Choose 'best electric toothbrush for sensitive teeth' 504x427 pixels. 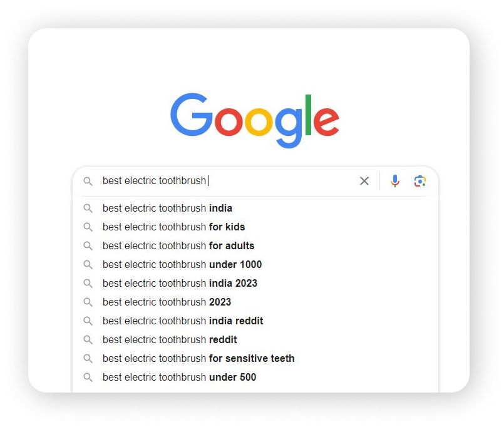tap(255, 359)
